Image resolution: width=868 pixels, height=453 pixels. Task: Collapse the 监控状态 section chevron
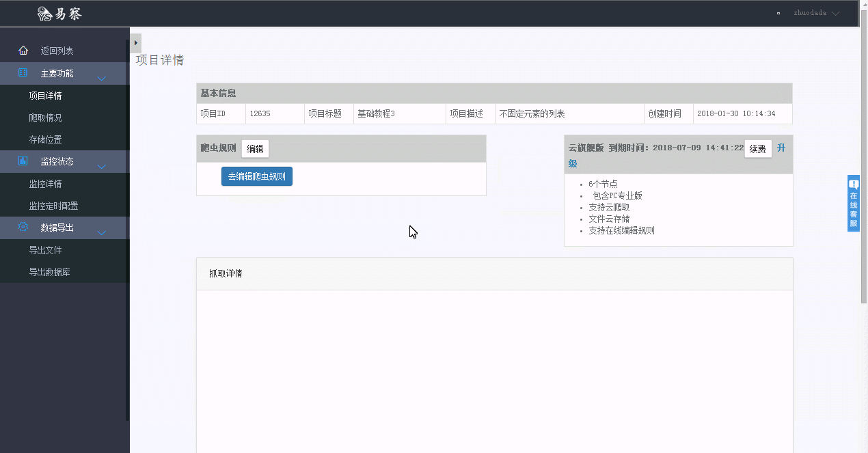(x=102, y=167)
